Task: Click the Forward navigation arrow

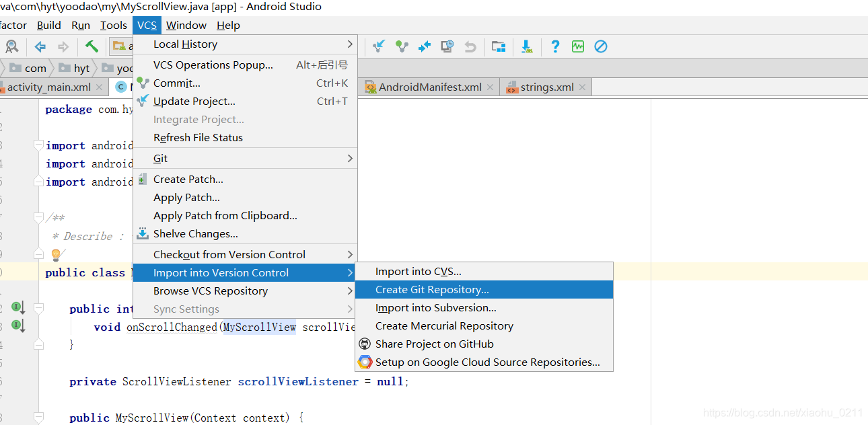Action: point(63,46)
